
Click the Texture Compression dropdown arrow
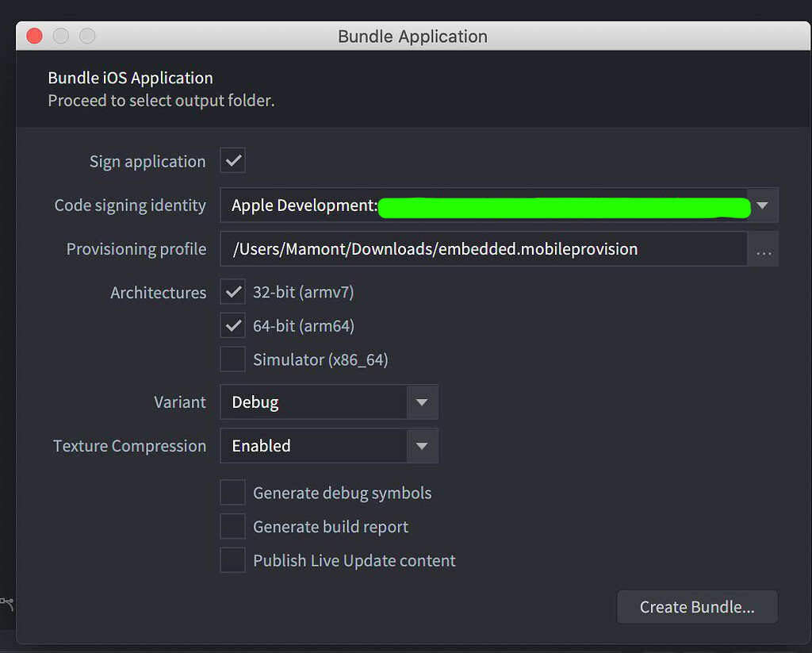point(423,446)
